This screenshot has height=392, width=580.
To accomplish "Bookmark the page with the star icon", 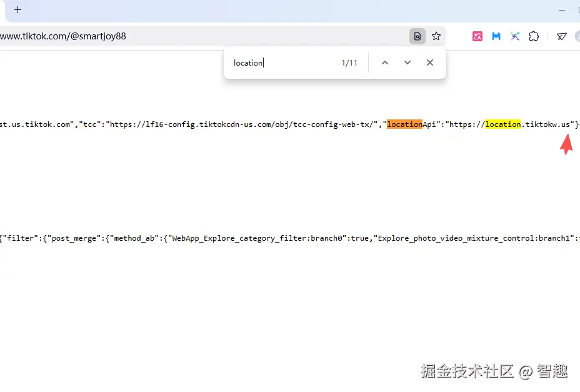I will click(x=436, y=36).
